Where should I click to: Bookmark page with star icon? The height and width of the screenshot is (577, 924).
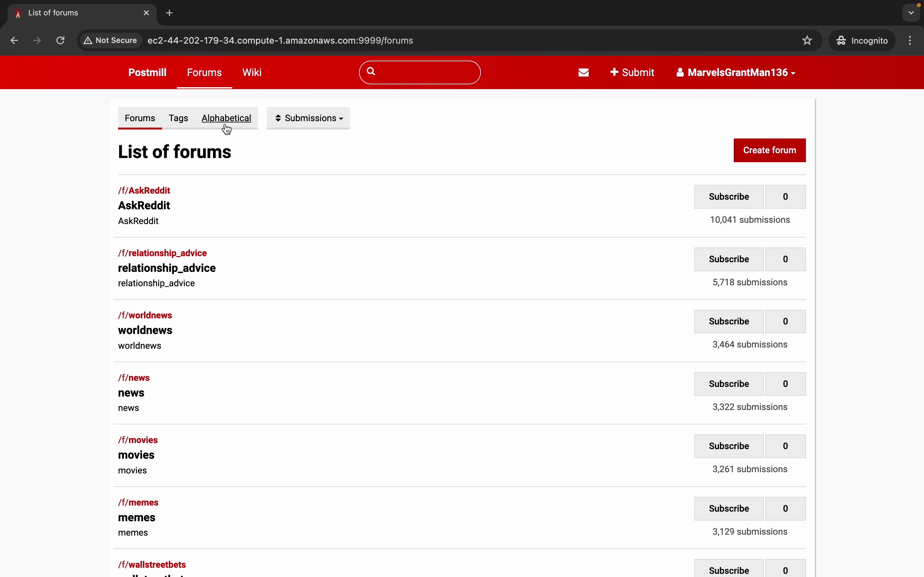tap(807, 40)
